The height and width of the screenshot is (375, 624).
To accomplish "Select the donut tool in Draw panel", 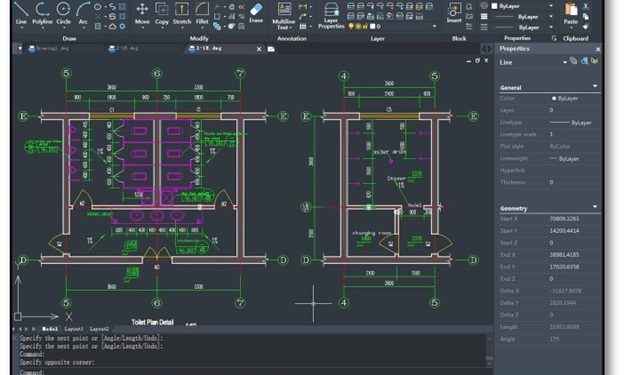I will [x=122, y=26].
